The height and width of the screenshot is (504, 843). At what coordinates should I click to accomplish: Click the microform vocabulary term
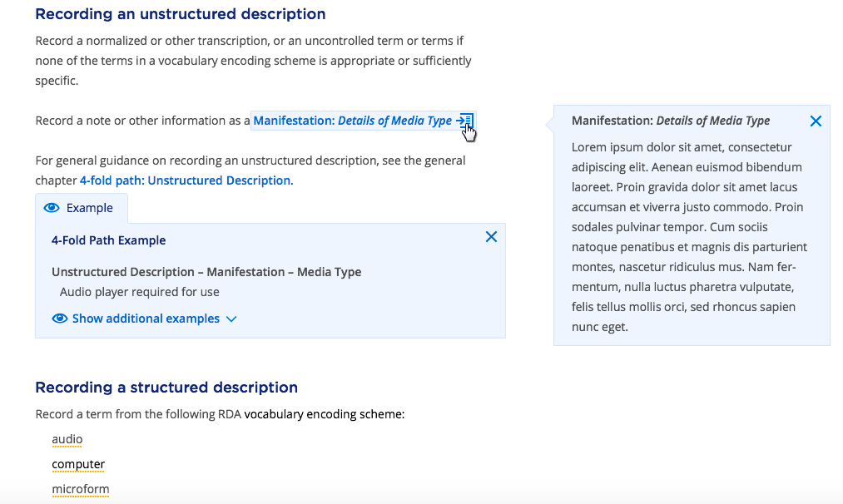coord(80,489)
